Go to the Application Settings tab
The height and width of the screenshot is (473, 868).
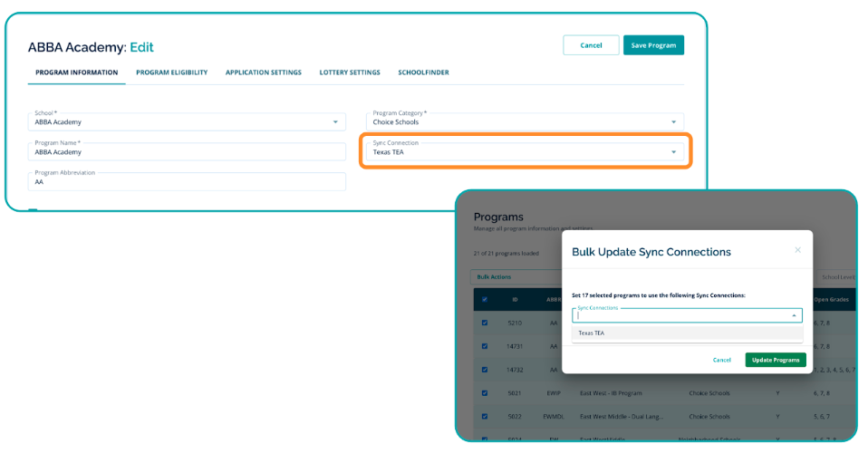tap(263, 72)
